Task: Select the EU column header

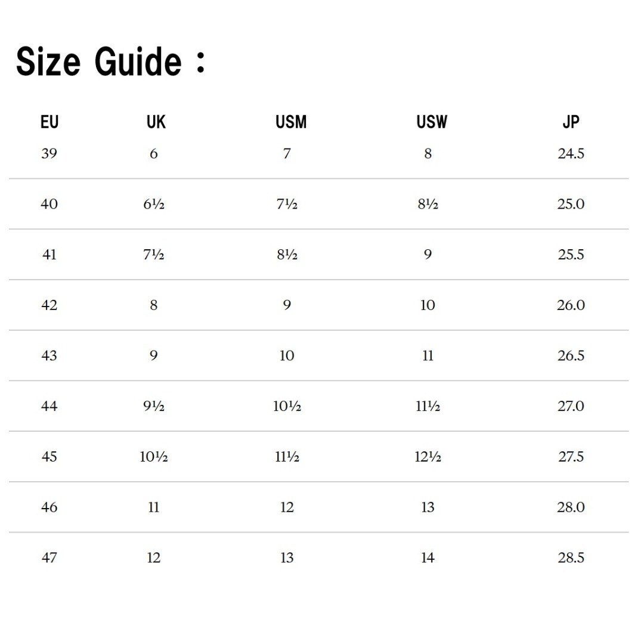Action: tap(49, 122)
